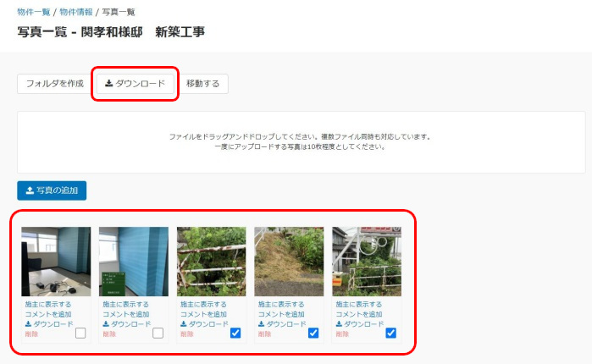The height and width of the screenshot is (364, 592).
Task: Click download icon under first photo
Action: pyautogui.click(x=28, y=324)
